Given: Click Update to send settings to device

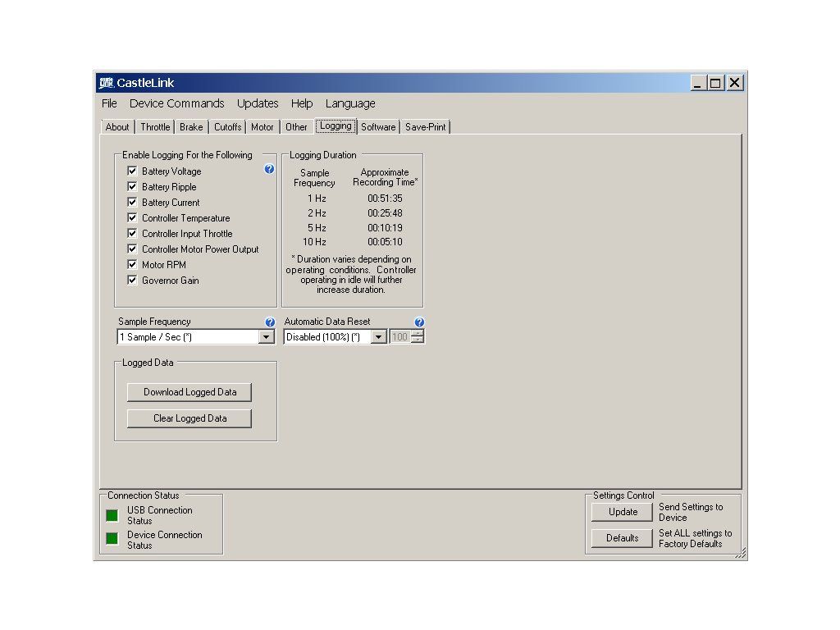Looking at the screenshot, I should [x=623, y=512].
